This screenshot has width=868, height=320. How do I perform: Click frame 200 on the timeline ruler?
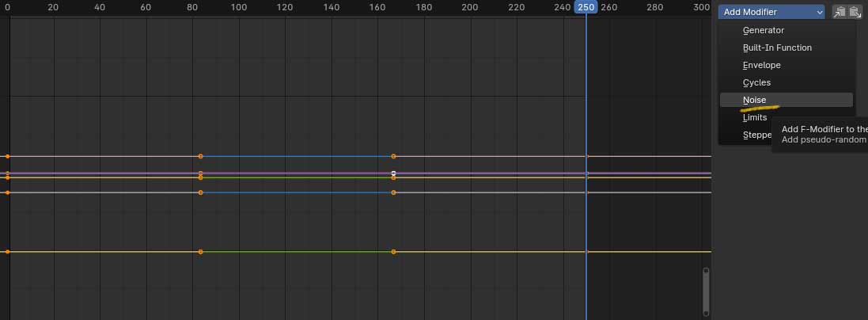pos(470,7)
